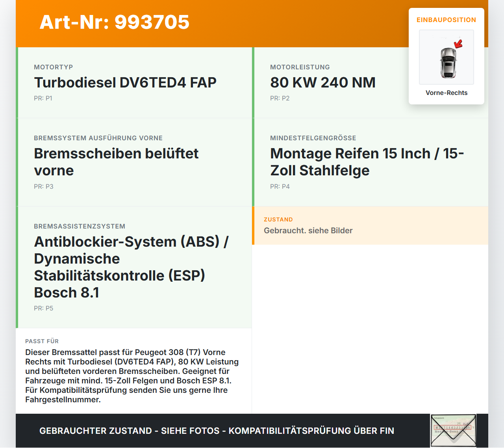Click the car position image under Einbauposition
The height and width of the screenshot is (448, 504).
pyautogui.click(x=447, y=57)
